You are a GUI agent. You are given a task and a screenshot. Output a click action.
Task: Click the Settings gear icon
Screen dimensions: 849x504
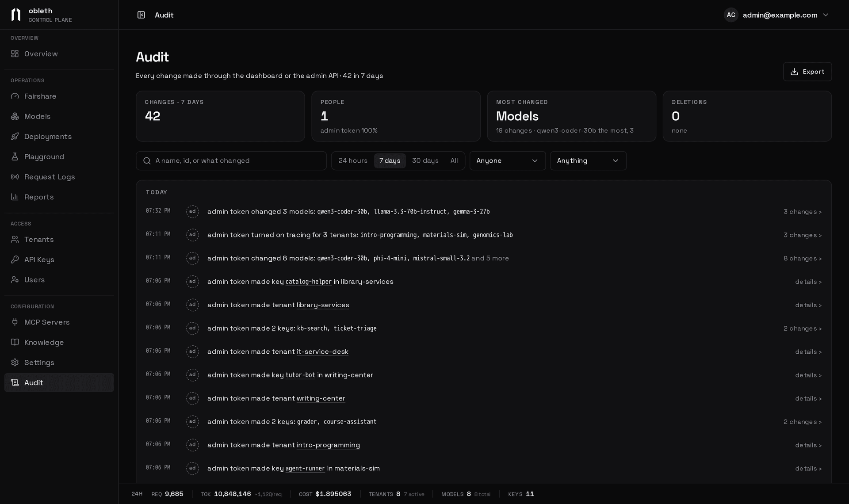point(15,363)
